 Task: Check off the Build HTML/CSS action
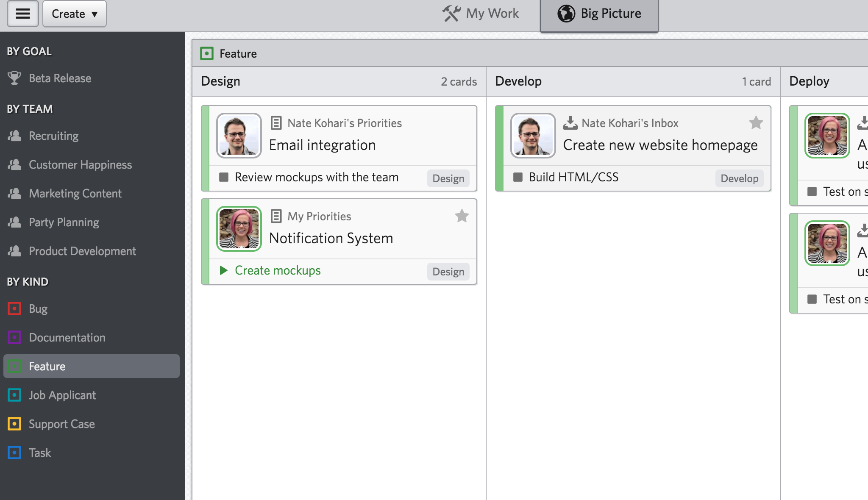pos(518,177)
